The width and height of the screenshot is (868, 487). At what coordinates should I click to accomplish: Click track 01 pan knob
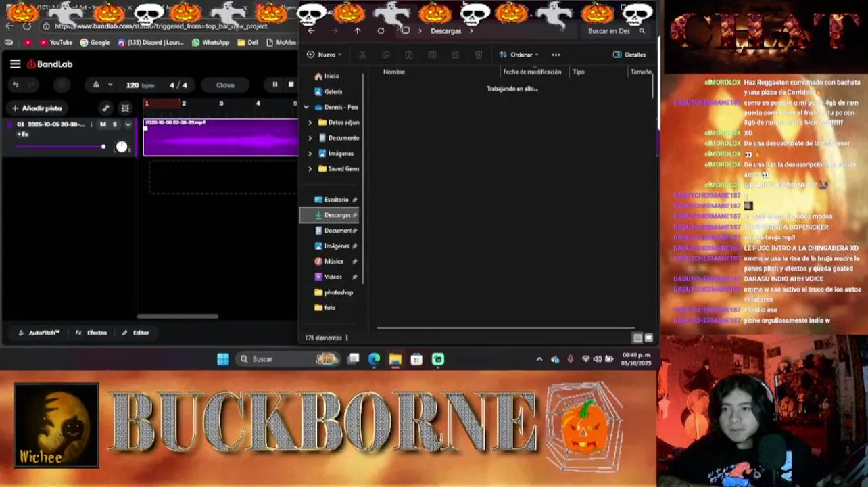(x=121, y=147)
